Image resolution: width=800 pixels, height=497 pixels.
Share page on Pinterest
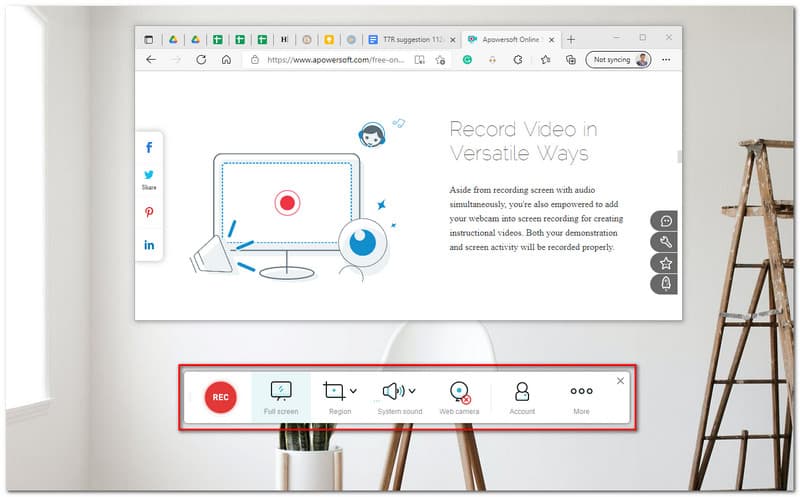pos(149,212)
